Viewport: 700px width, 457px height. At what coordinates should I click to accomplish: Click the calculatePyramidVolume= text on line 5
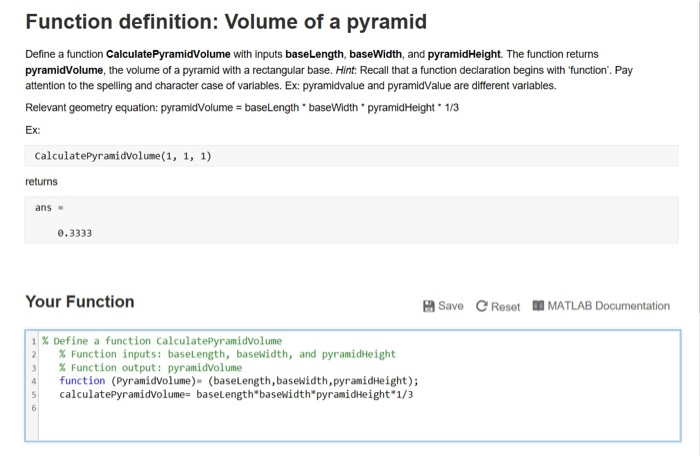[x=125, y=395]
